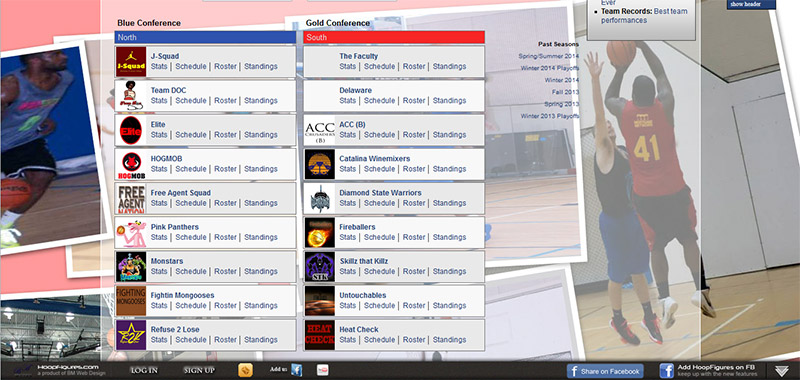This screenshot has width=800, height=380.
Task: Click the Facebook icon beside Add us
Action: tap(296, 370)
